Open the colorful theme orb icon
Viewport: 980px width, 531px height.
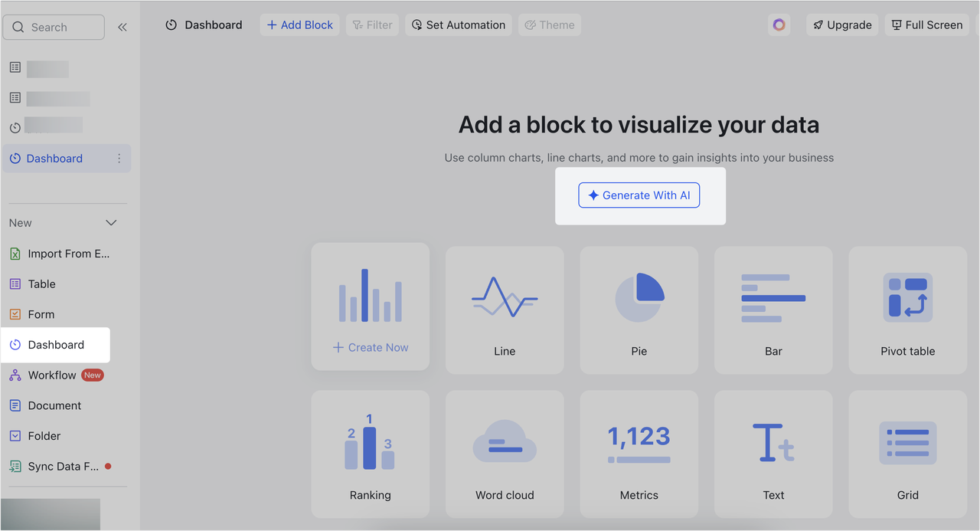pyautogui.click(x=779, y=25)
